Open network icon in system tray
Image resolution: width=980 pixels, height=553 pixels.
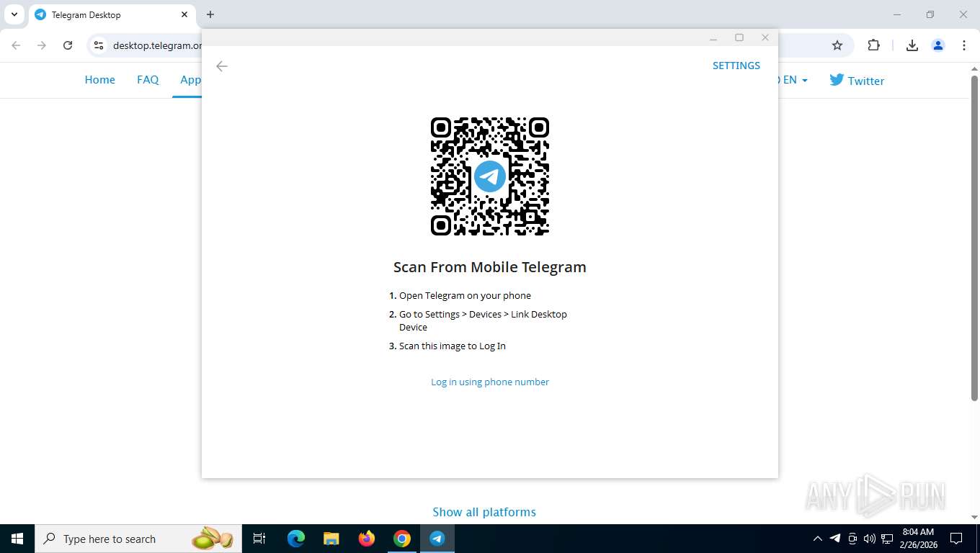[887, 539]
